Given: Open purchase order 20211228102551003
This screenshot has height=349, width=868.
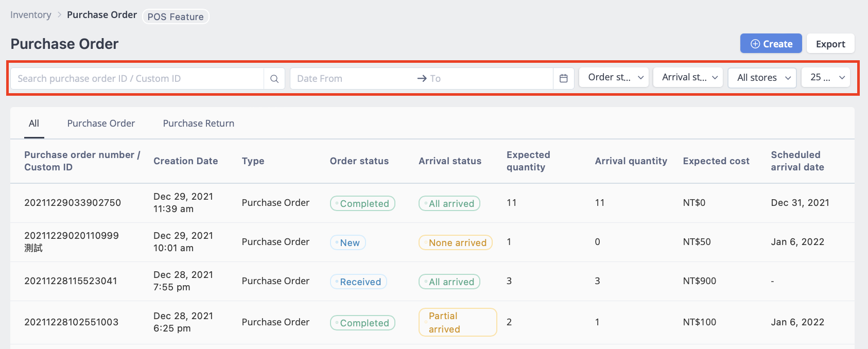Looking at the screenshot, I should (x=72, y=322).
